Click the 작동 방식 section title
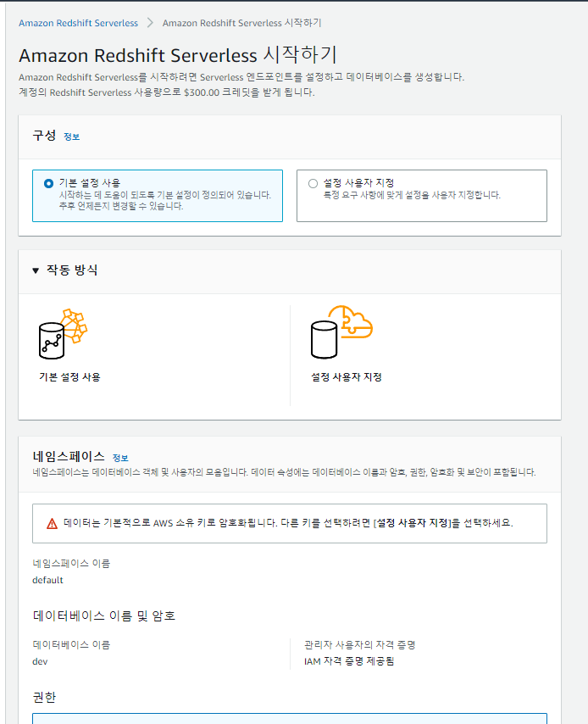The width and height of the screenshot is (588, 724). 72,270
